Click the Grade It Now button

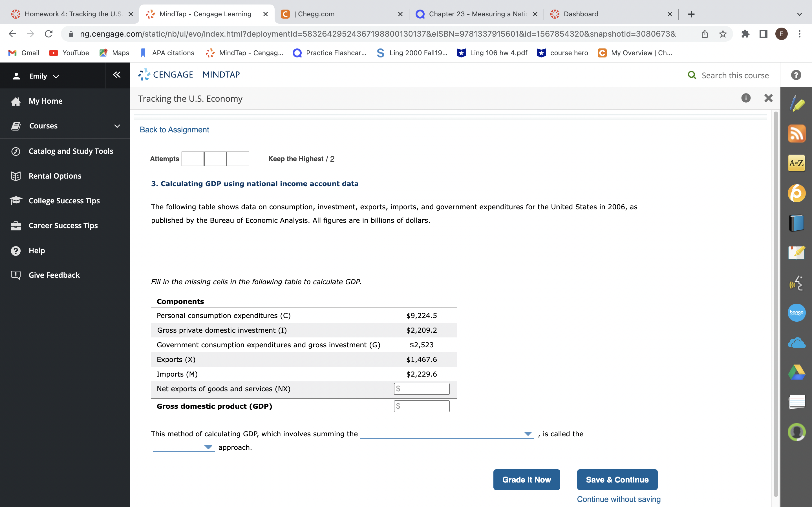526,479
